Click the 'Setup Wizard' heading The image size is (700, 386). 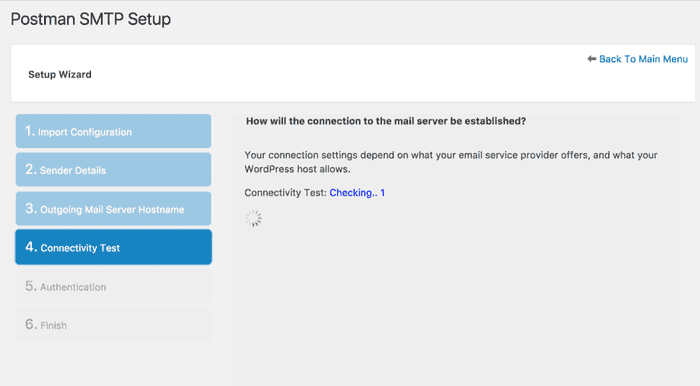tap(60, 75)
